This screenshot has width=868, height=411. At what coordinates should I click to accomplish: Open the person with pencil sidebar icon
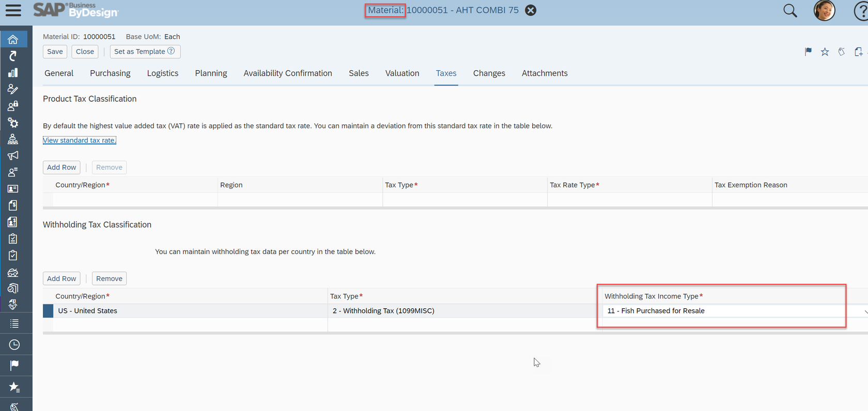coord(13,89)
